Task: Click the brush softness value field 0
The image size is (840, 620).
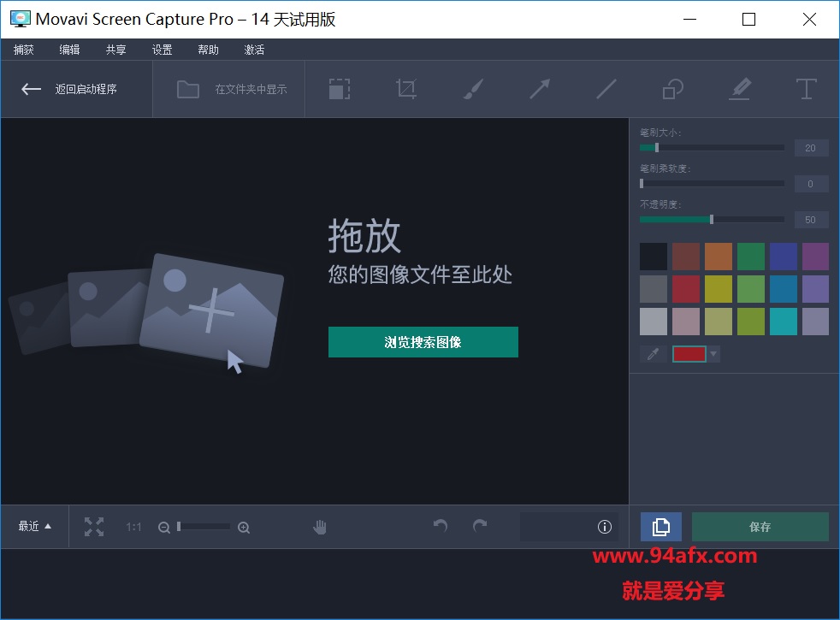Action: coord(811,184)
